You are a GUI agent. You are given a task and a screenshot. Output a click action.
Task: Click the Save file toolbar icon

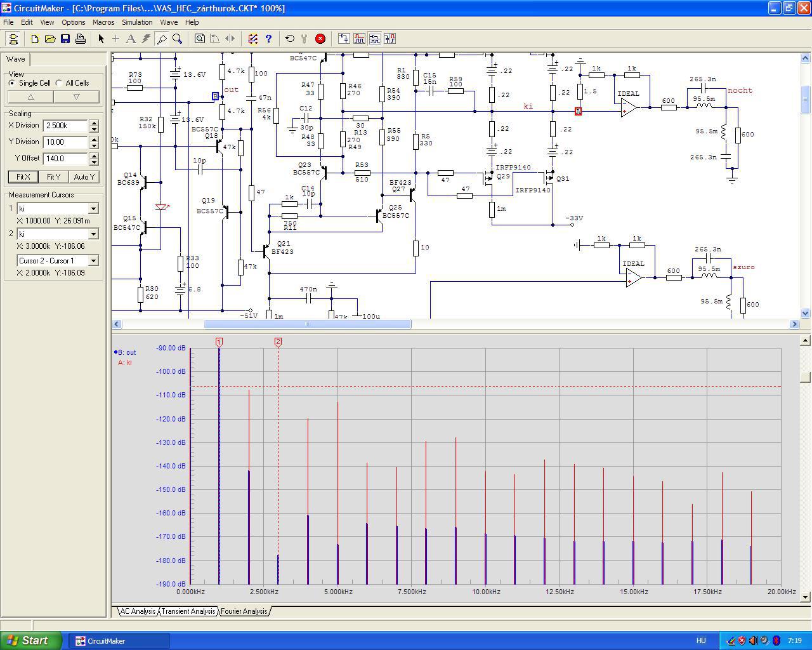click(65, 39)
